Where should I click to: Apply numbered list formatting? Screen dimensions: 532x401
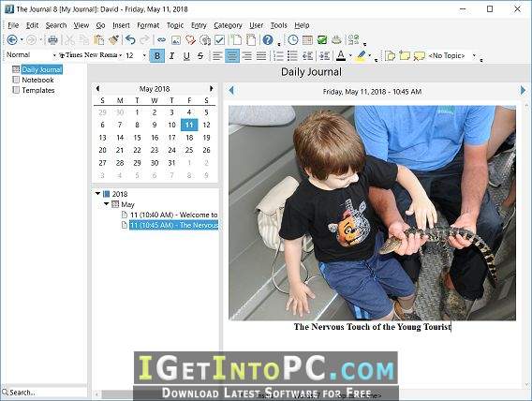pyautogui.click(x=278, y=55)
